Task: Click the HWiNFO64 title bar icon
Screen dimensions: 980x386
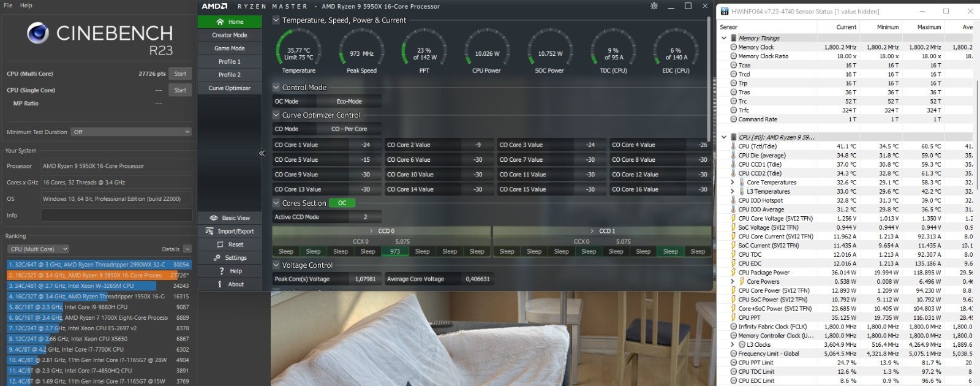Action: tap(725, 11)
